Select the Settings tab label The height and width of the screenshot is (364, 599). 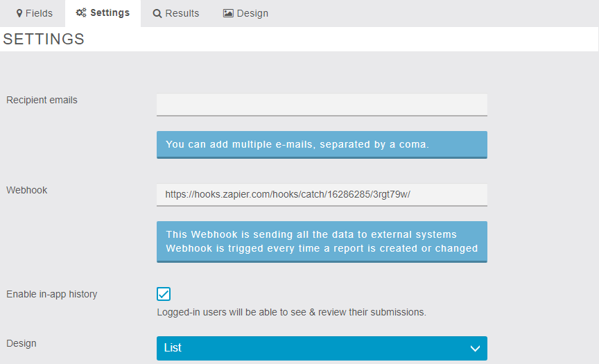coord(110,13)
